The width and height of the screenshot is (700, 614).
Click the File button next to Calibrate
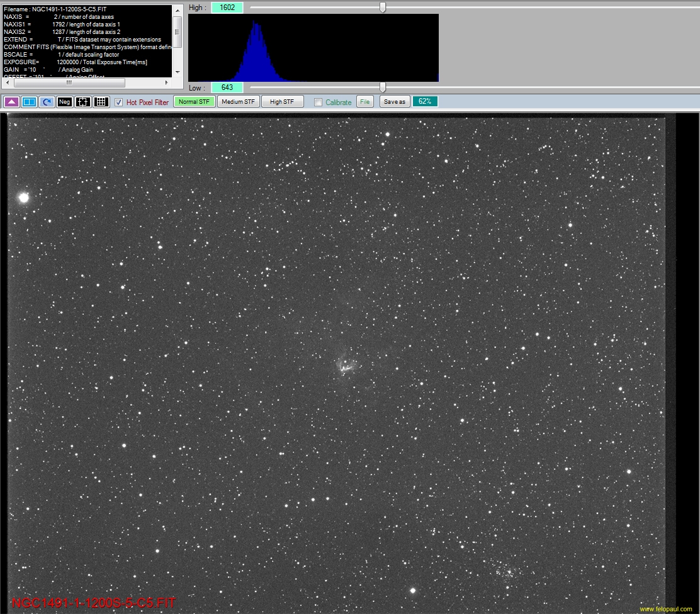tap(364, 102)
